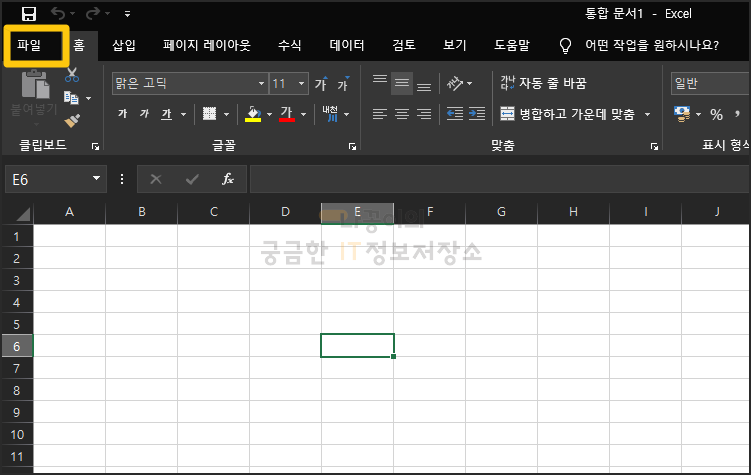
Task: Expand the Borders dropdown arrow
Action: [x=227, y=114]
